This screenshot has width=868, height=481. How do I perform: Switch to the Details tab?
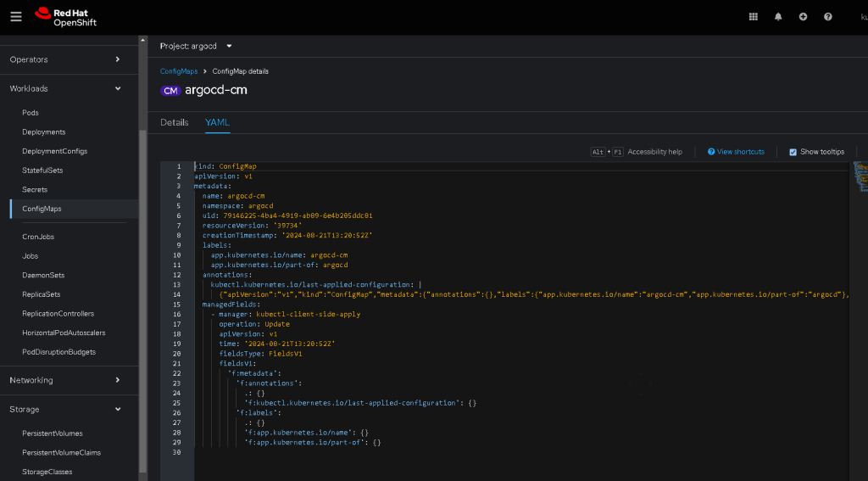click(x=175, y=122)
